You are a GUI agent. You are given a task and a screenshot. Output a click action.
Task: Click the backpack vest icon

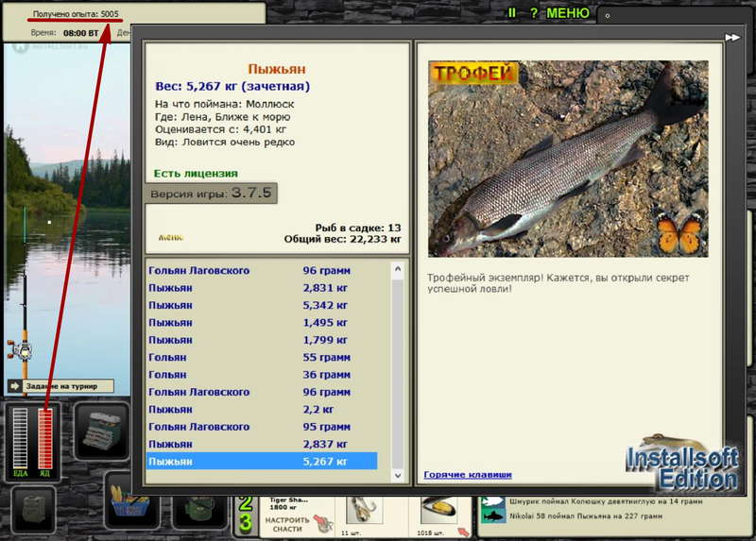33,510
